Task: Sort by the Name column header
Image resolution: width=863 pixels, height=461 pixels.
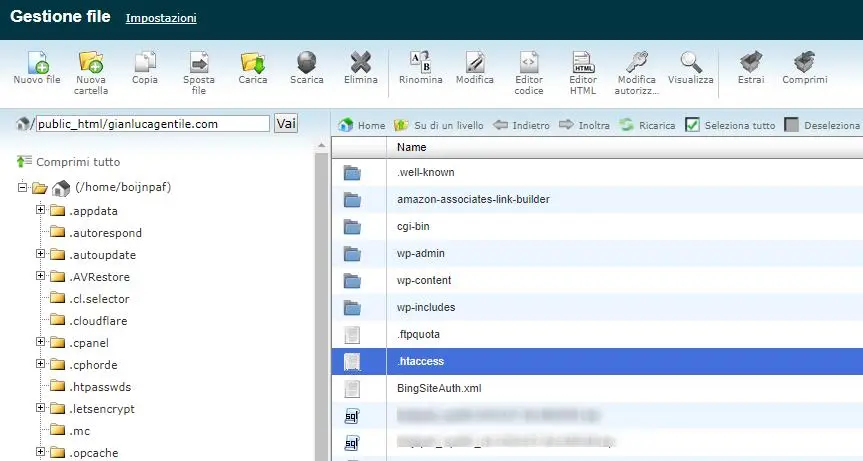Action: pyautogui.click(x=411, y=147)
